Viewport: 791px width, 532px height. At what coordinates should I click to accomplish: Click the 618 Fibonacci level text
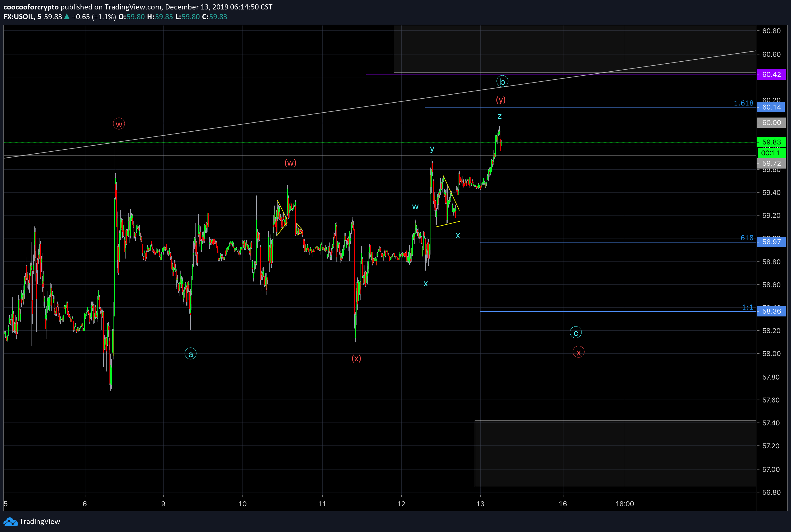coord(747,238)
